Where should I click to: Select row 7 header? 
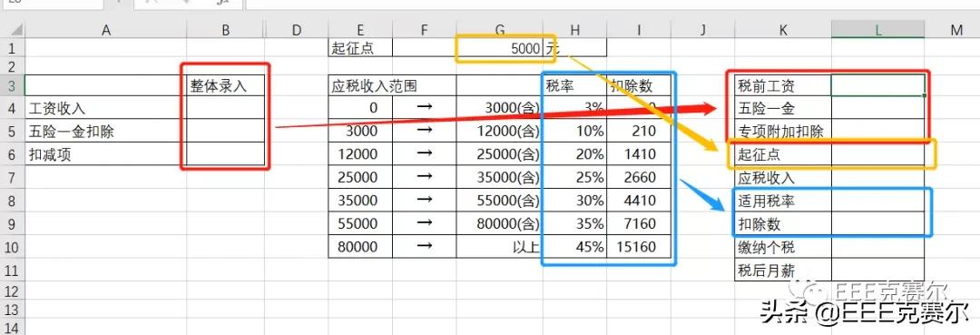[x=13, y=178]
